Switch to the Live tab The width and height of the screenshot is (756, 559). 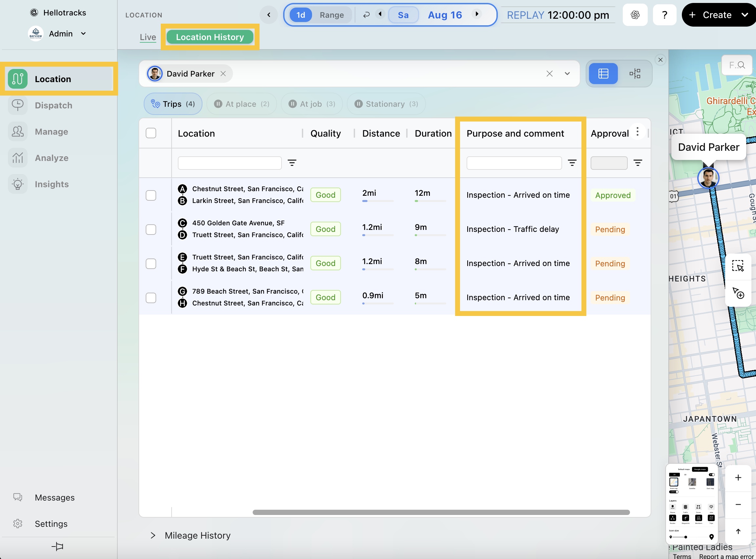tap(148, 37)
